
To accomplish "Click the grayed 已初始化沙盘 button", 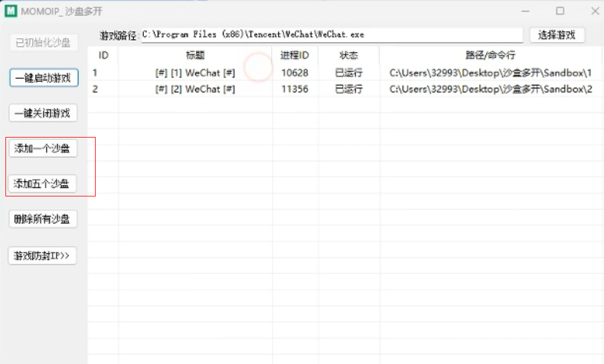I will pos(43,43).
